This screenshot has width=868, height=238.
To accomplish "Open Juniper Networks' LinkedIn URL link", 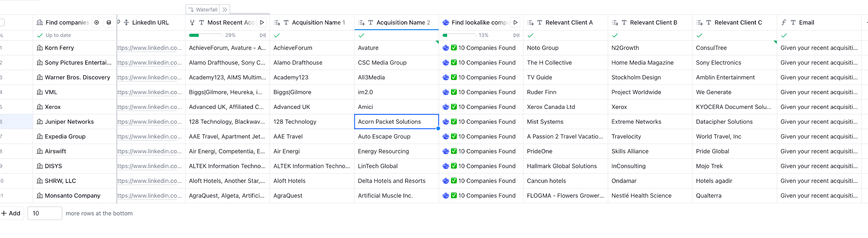I will [x=149, y=122].
